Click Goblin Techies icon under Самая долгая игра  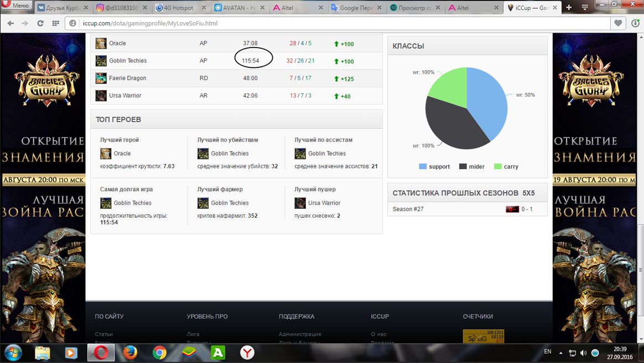click(106, 203)
